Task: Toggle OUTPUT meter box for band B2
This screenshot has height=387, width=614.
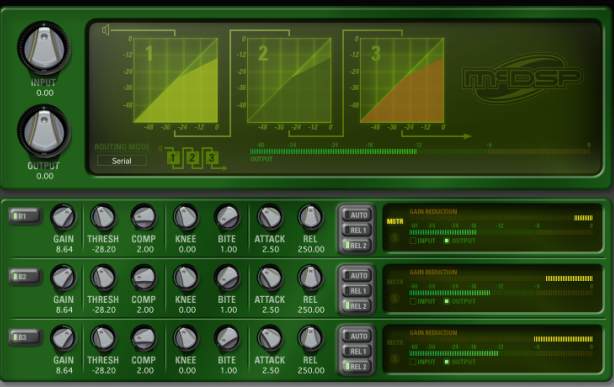Action: [446, 301]
